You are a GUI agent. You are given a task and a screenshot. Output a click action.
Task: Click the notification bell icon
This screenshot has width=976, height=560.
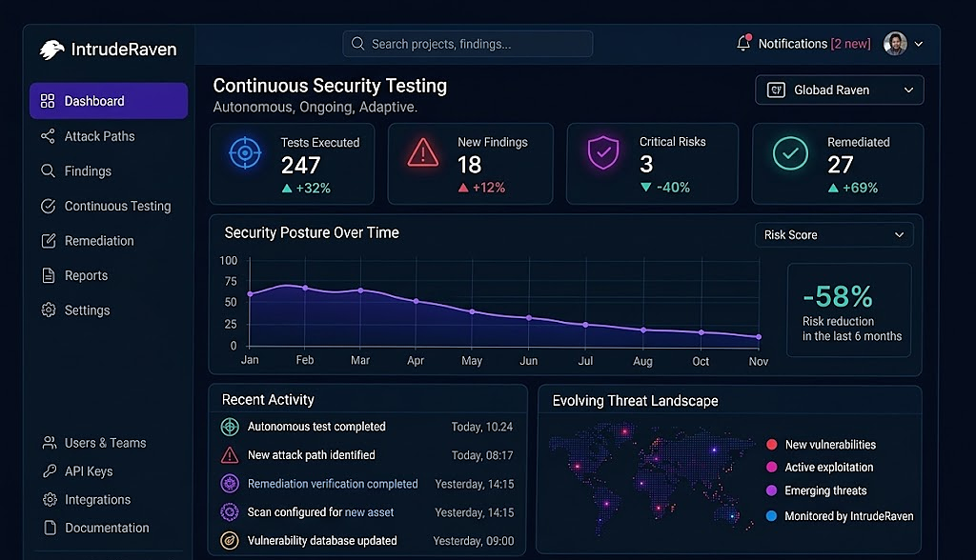point(743,43)
